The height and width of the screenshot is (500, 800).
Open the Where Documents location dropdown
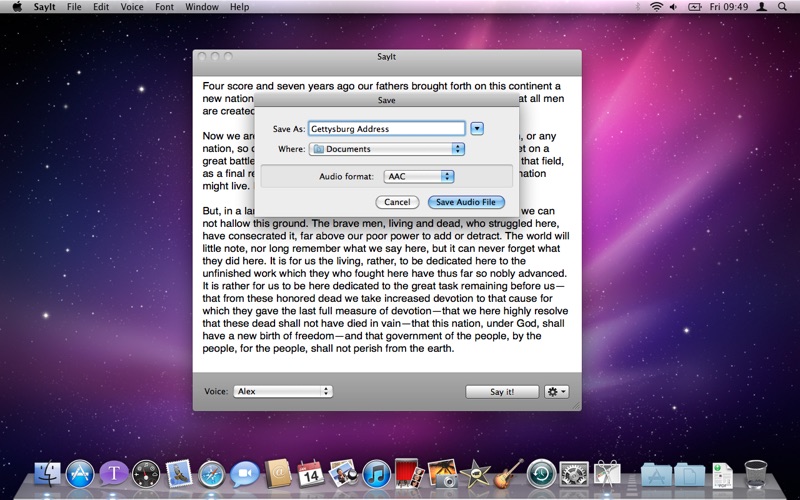point(387,149)
